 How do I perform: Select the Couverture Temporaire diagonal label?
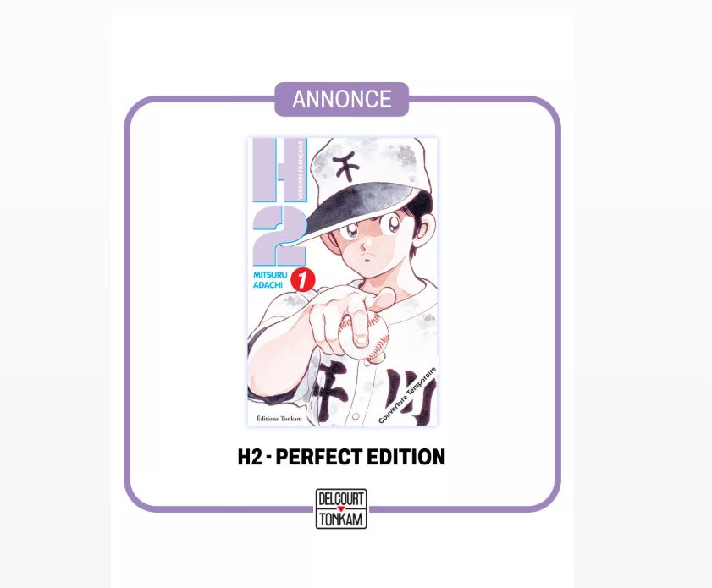click(x=407, y=396)
